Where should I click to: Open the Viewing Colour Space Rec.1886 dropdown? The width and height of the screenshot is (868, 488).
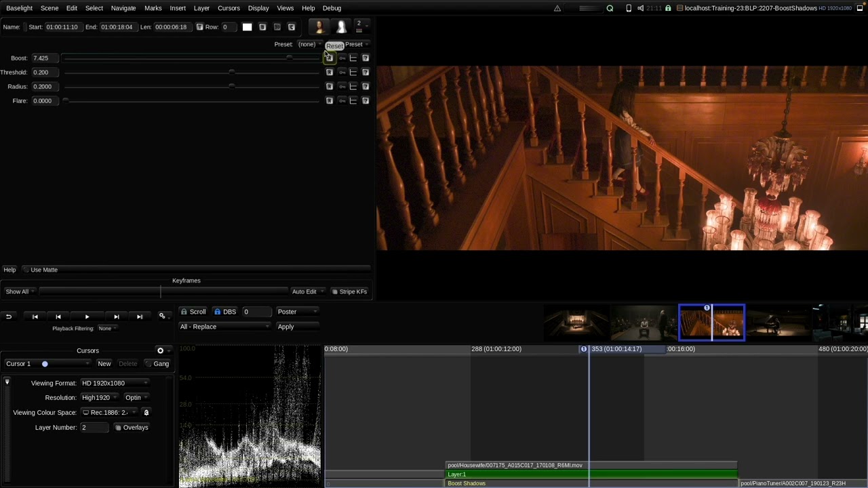point(108,413)
